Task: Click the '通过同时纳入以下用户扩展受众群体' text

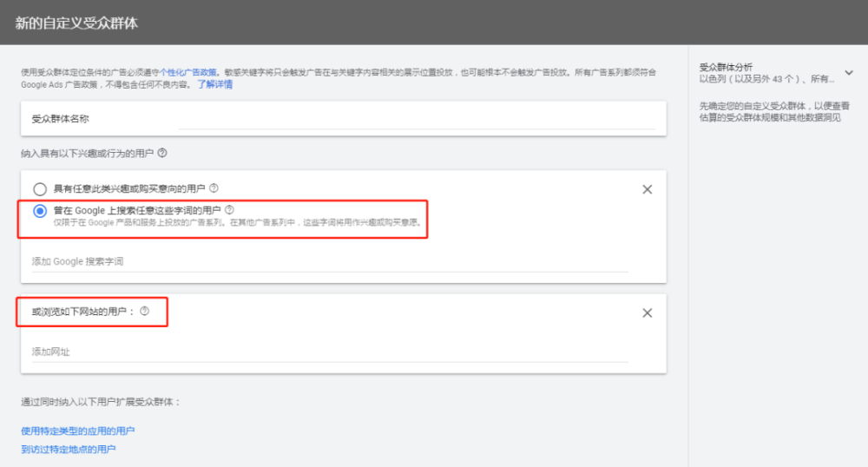Action: point(101,402)
